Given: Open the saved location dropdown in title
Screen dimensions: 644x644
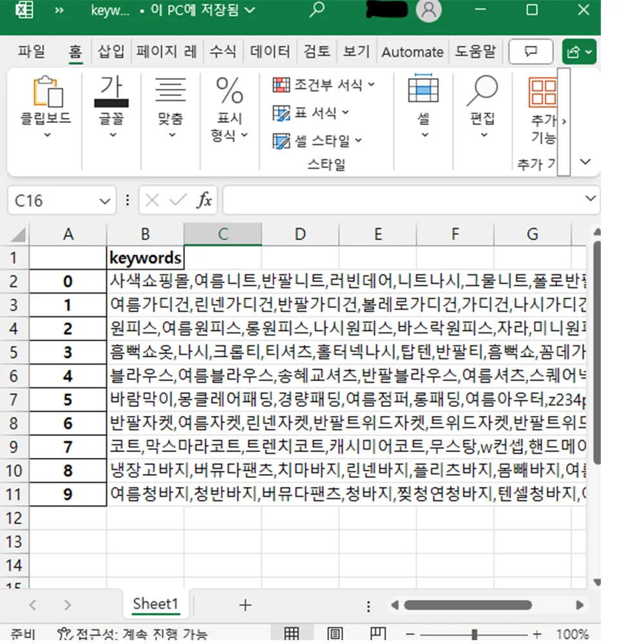Looking at the screenshot, I should 250,10.
